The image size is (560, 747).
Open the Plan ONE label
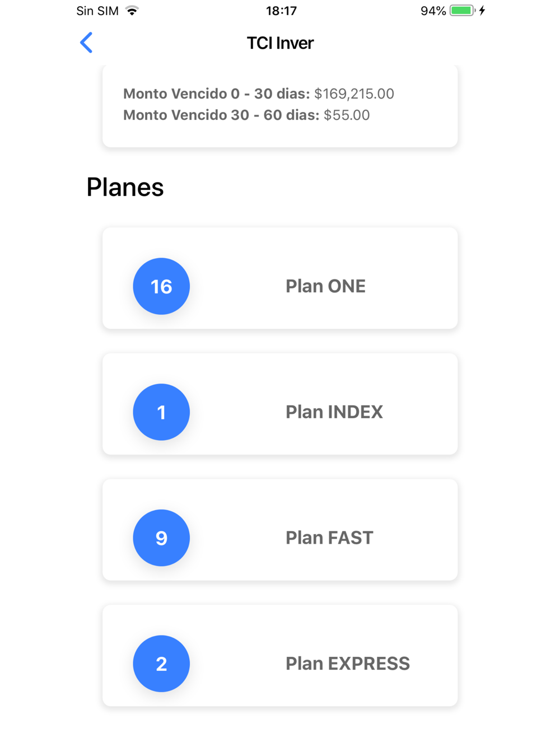[x=325, y=286]
